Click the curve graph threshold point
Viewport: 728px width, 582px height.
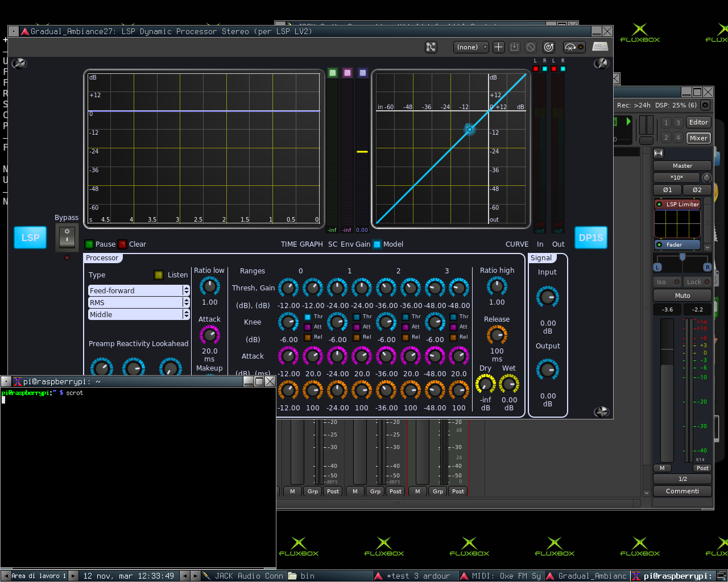click(470, 130)
